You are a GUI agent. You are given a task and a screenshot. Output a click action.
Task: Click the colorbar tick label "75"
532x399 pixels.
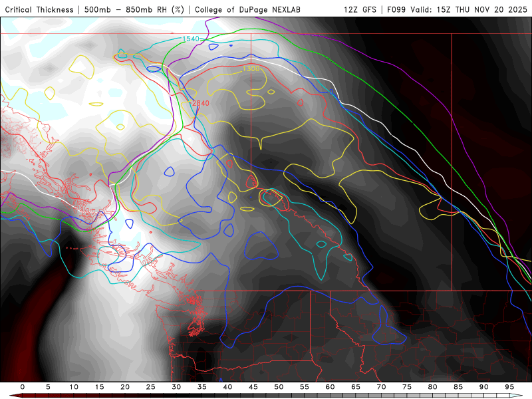pos(407,387)
